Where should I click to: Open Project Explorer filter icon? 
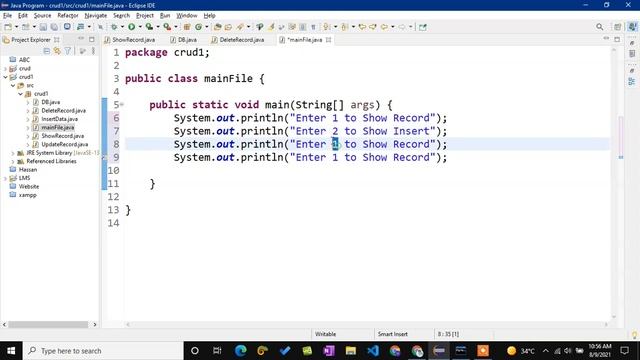[x=68, y=51]
